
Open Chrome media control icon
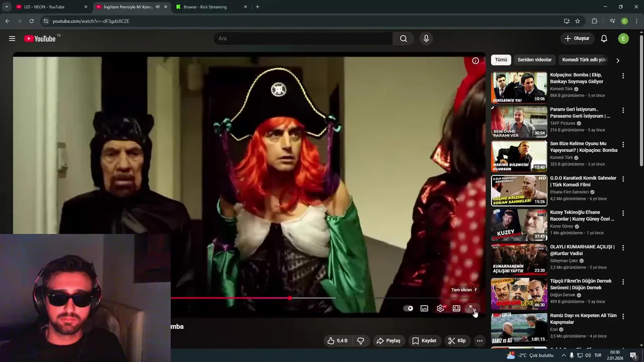pyautogui.click(x=612, y=21)
